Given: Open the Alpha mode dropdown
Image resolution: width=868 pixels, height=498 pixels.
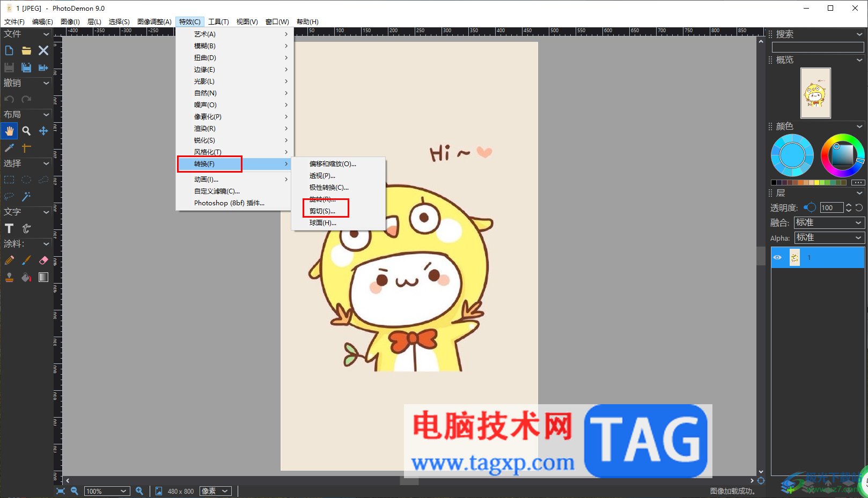Looking at the screenshot, I should point(829,237).
